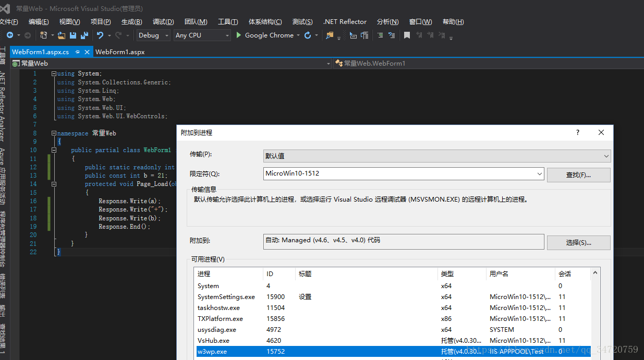Select the SystemSettings.exe process row
644x360 pixels.
[x=394, y=297]
